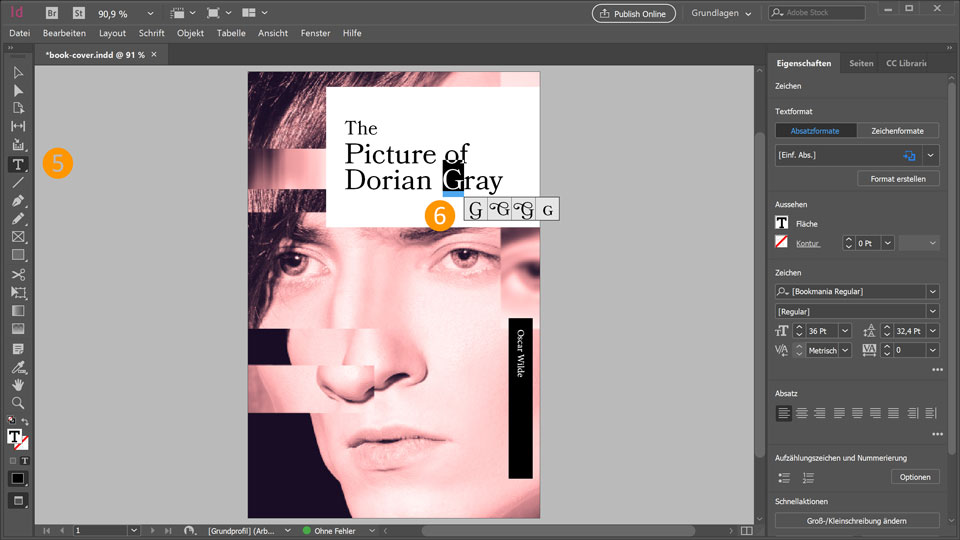Viewport: 960px width, 540px height.
Task: Select the Note tool
Action: coord(18,349)
